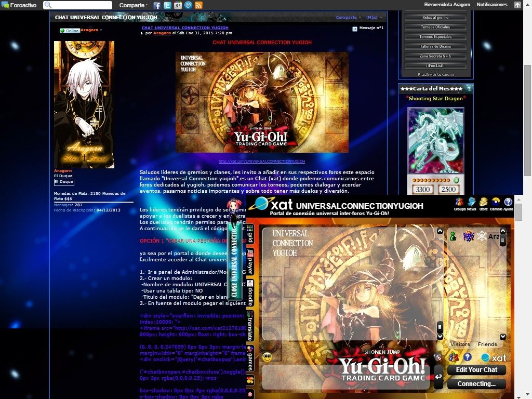The width and height of the screenshot is (532, 399).
Task: Open xat News bird icon
Action: 472,204
